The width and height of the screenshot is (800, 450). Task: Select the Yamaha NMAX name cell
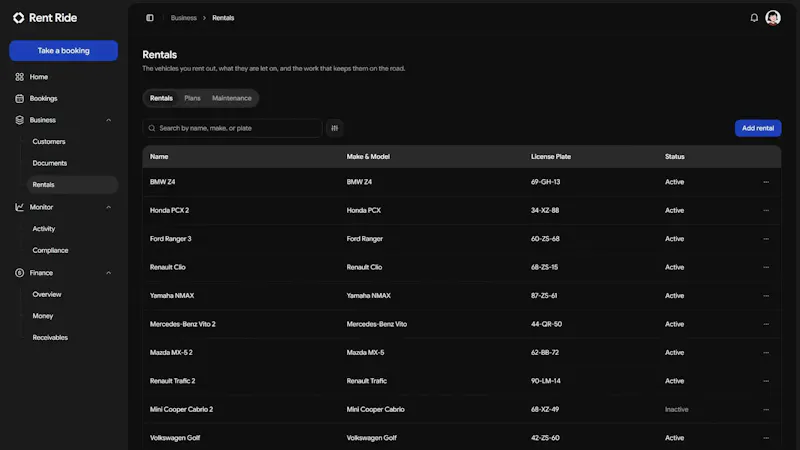(172, 296)
